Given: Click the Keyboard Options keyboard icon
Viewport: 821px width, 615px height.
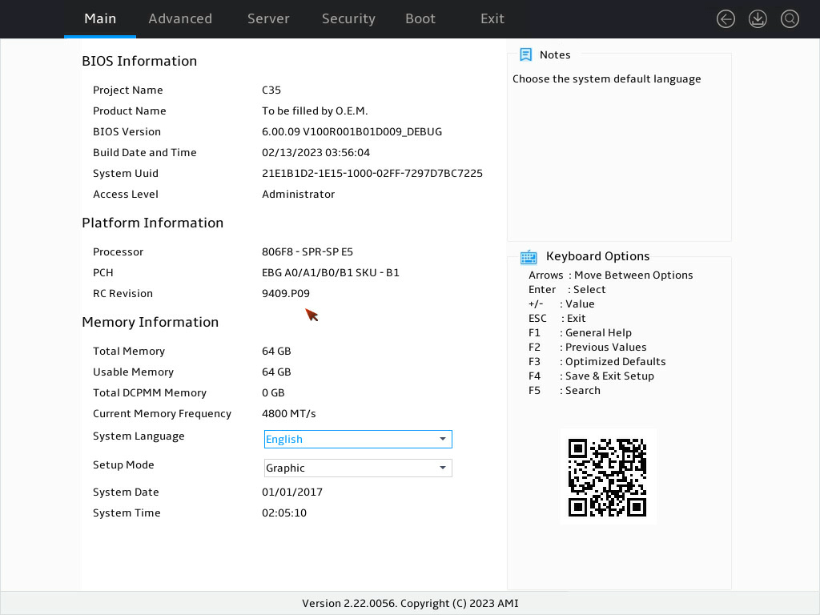Looking at the screenshot, I should pyautogui.click(x=528, y=257).
